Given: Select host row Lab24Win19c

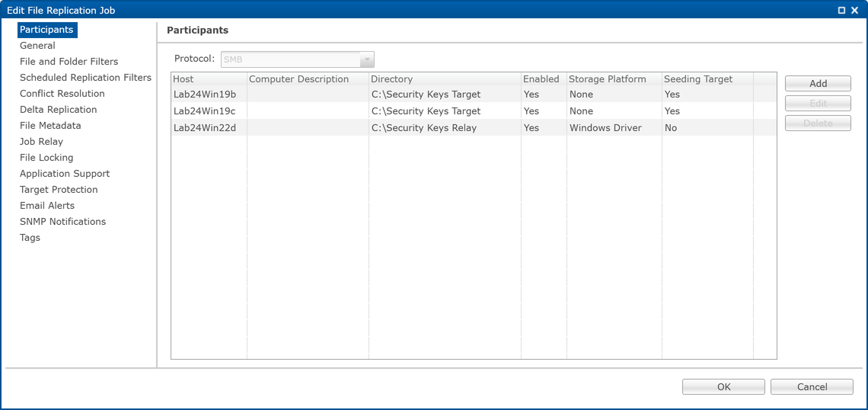Looking at the screenshot, I should tap(474, 111).
